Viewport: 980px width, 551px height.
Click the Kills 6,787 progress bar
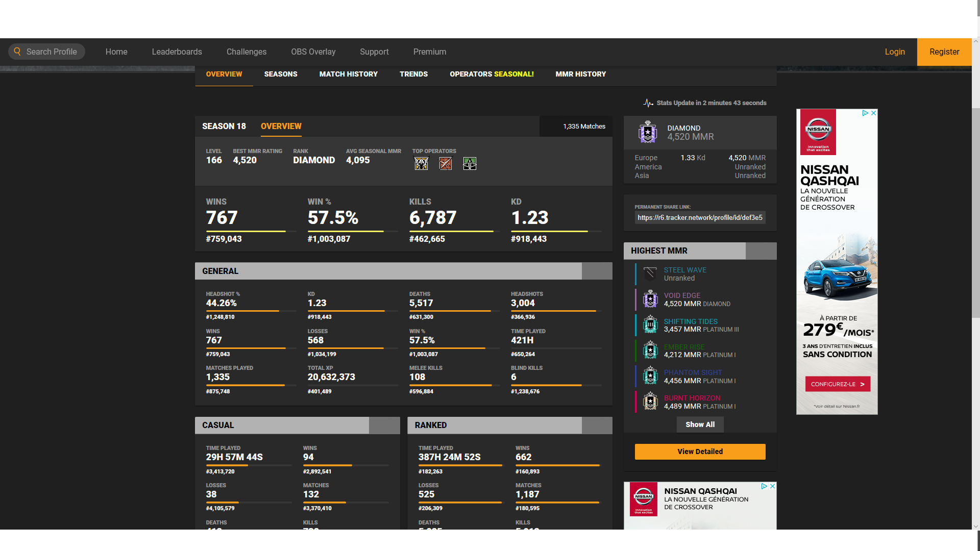(x=454, y=232)
